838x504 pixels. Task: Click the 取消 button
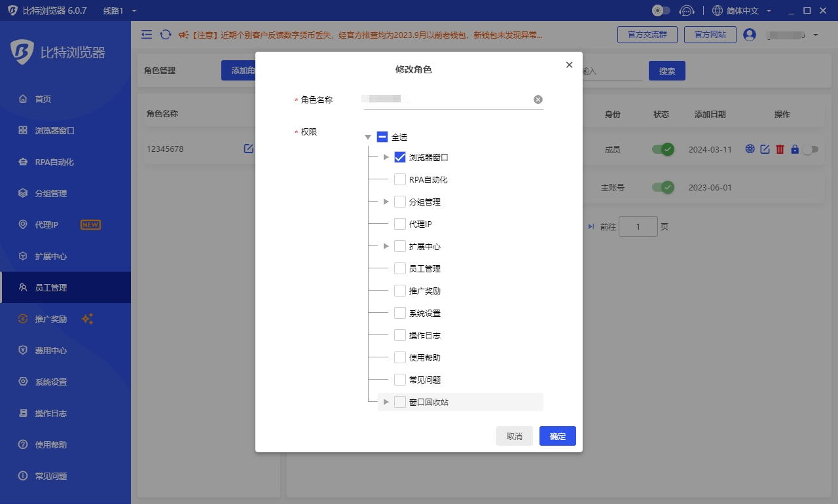click(x=515, y=436)
